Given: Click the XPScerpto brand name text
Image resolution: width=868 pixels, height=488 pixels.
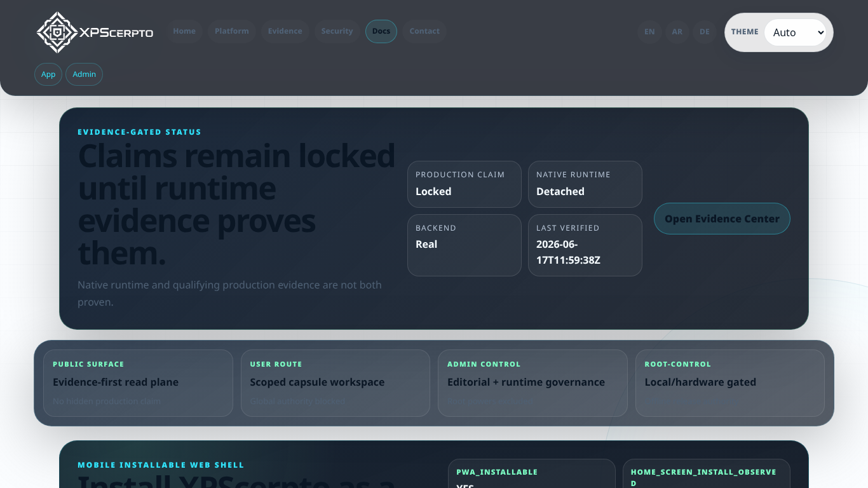Looking at the screenshot, I should click(116, 32).
